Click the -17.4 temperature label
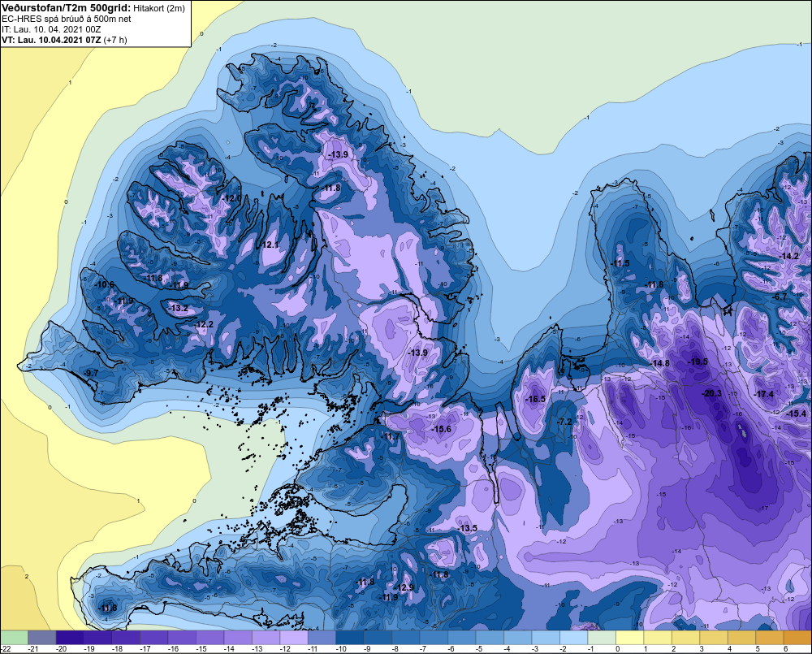The height and width of the screenshot is (654, 812). [763, 394]
